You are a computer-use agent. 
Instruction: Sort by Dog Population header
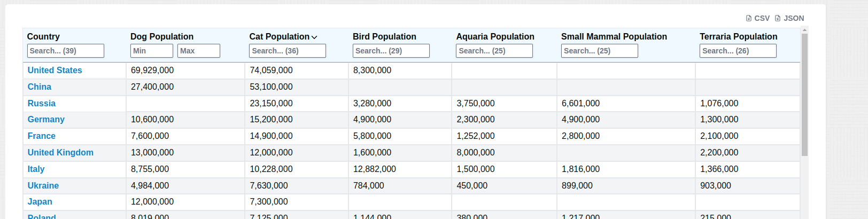162,36
